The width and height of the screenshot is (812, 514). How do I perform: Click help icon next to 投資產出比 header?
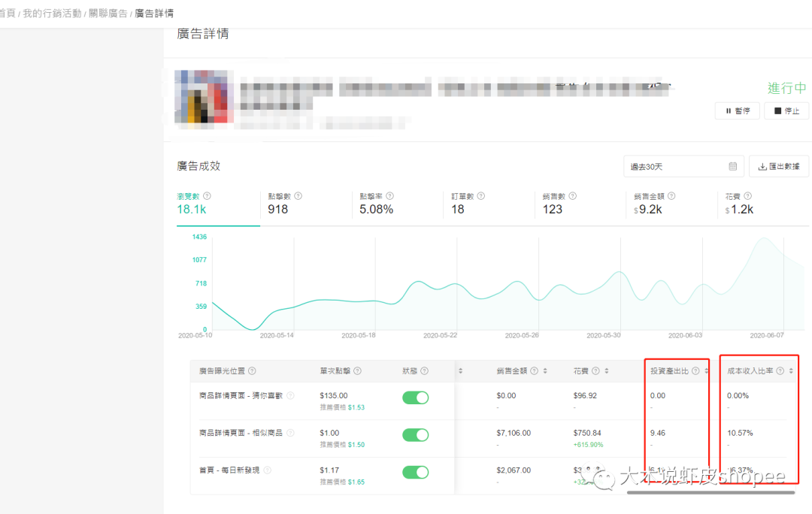pyautogui.click(x=695, y=371)
